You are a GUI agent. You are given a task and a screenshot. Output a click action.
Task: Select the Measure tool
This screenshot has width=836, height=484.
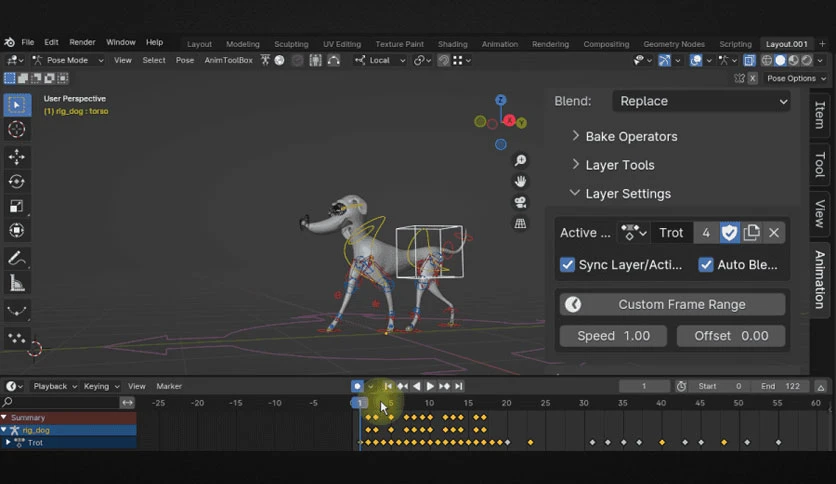pyautogui.click(x=17, y=283)
